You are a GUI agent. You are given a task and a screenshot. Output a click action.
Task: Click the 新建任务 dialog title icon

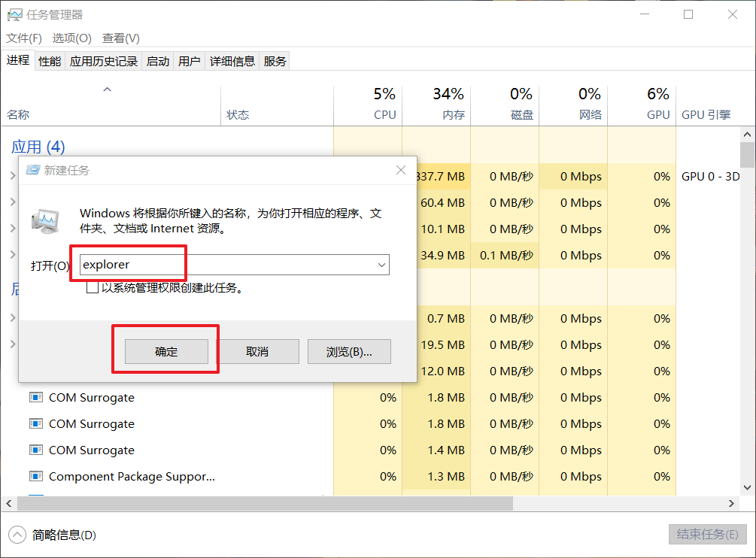32,171
